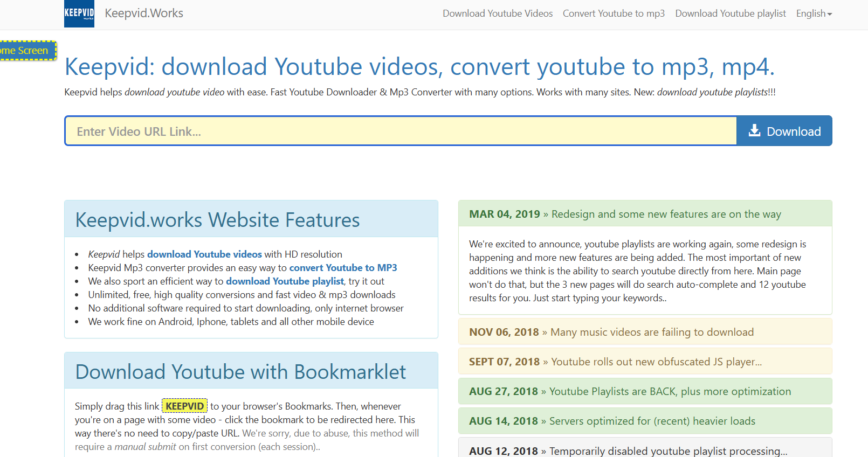Screen dimensions: 868x457
Task: Click 'Unlimited, free, high quality conversions' bullet
Action: pyautogui.click(x=242, y=295)
